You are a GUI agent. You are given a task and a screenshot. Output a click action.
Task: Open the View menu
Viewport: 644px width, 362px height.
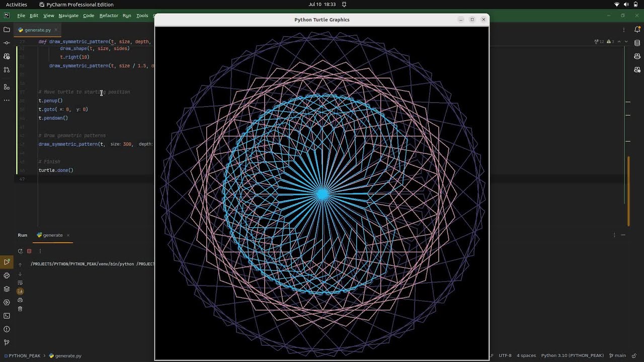[49, 16]
